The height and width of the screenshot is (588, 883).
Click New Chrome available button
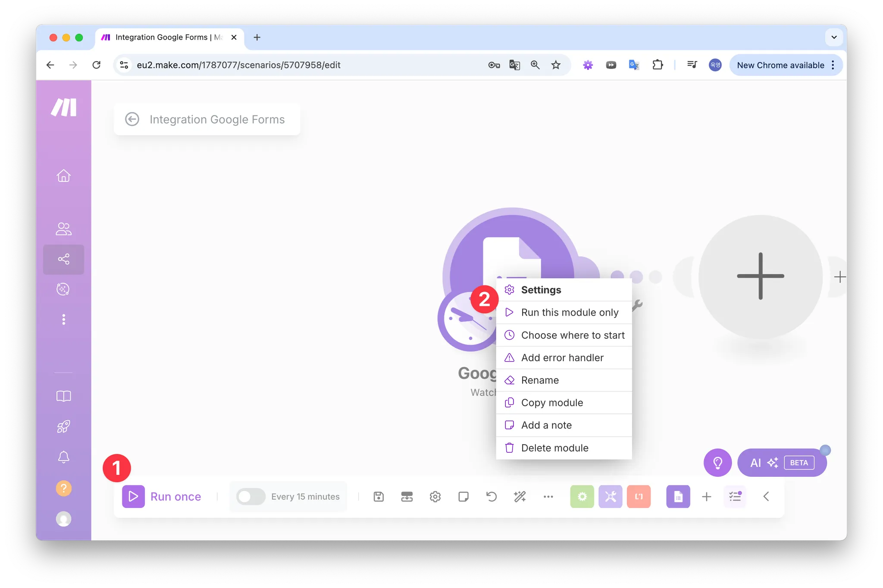click(x=786, y=65)
